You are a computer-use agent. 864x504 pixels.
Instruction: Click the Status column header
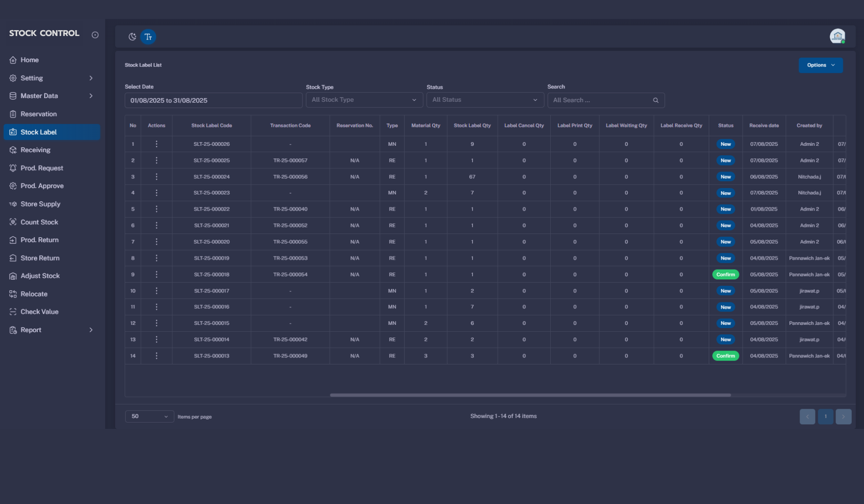coord(725,126)
